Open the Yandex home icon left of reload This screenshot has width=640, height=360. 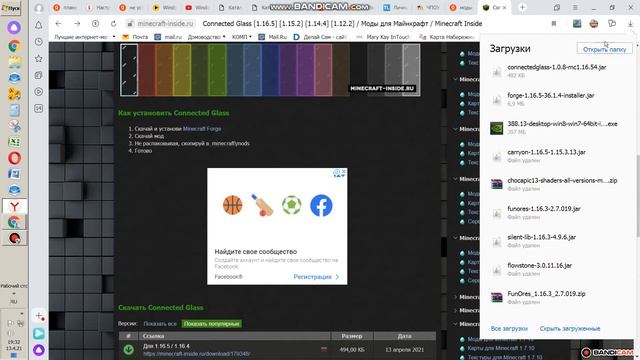[96, 24]
